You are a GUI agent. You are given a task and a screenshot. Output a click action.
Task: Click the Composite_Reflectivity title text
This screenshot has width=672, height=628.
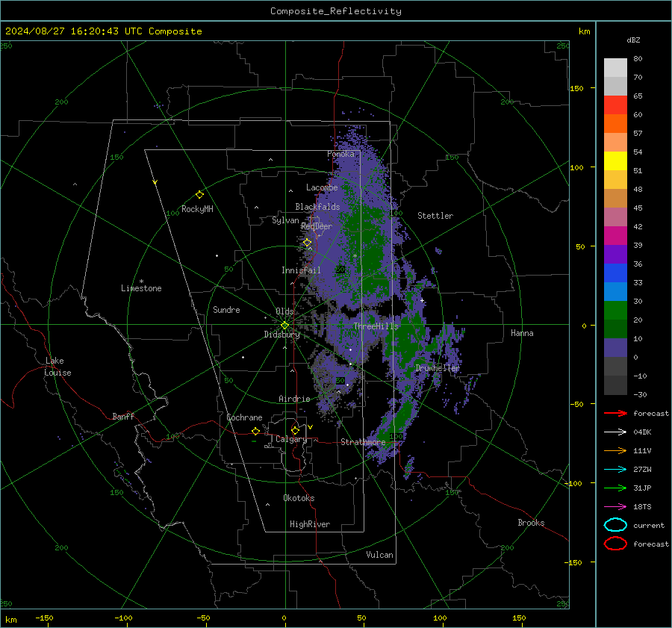click(x=336, y=11)
